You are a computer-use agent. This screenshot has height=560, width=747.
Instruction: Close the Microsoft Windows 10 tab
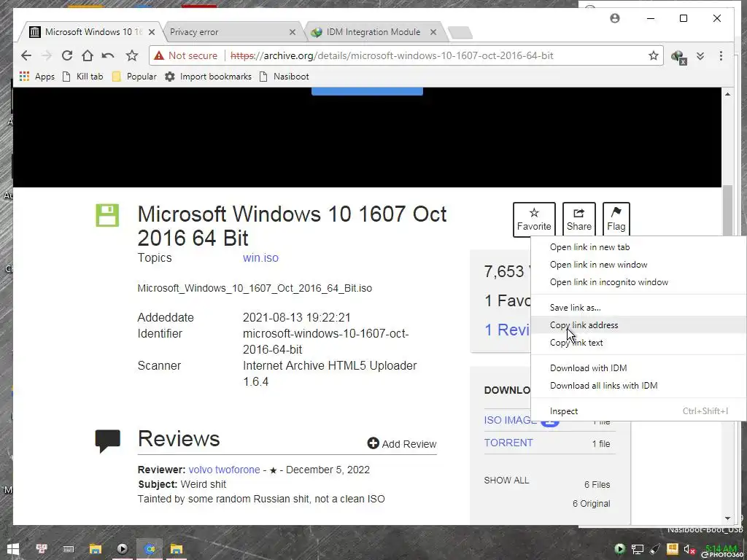coord(152,32)
